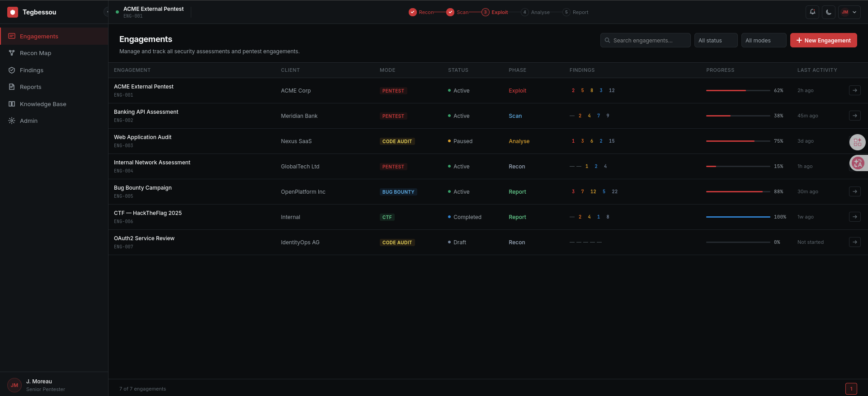Open the Reports sidebar item
This screenshot has height=396, width=868.
(54, 87)
